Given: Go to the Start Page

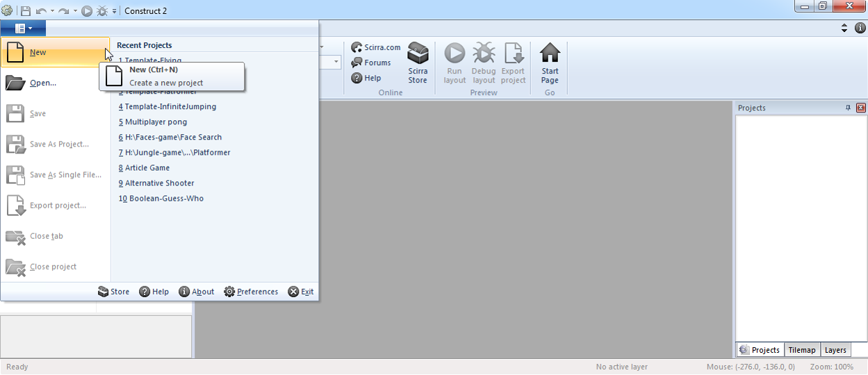Looking at the screenshot, I should point(550,63).
